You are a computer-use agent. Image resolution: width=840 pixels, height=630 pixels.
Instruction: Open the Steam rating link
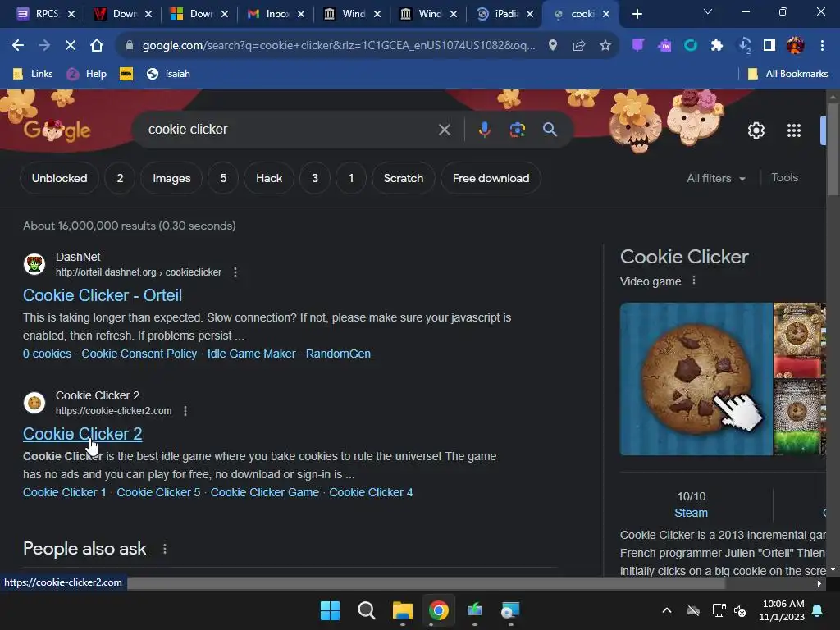[691, 513]
